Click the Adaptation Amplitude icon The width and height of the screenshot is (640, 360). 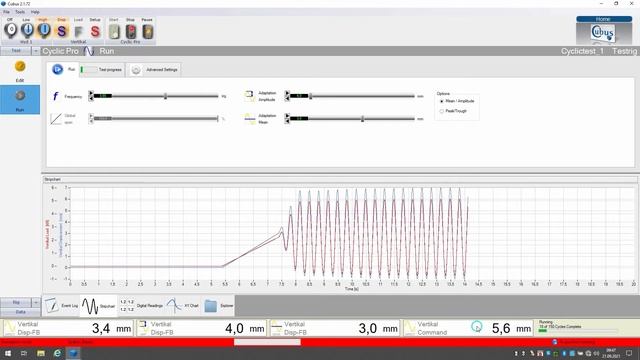pyautogui.click(x=249, y=96)
